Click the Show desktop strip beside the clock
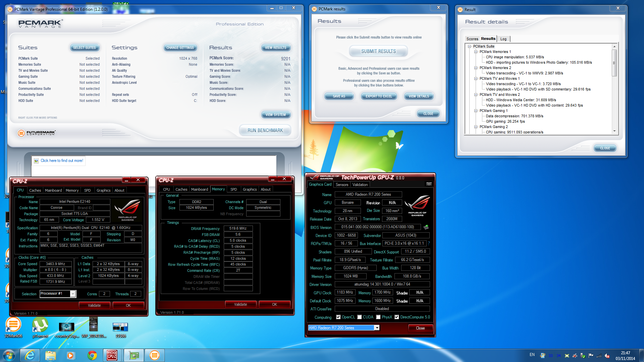The width and height of the screenshot is (644, 362). (x=642, y=355)
